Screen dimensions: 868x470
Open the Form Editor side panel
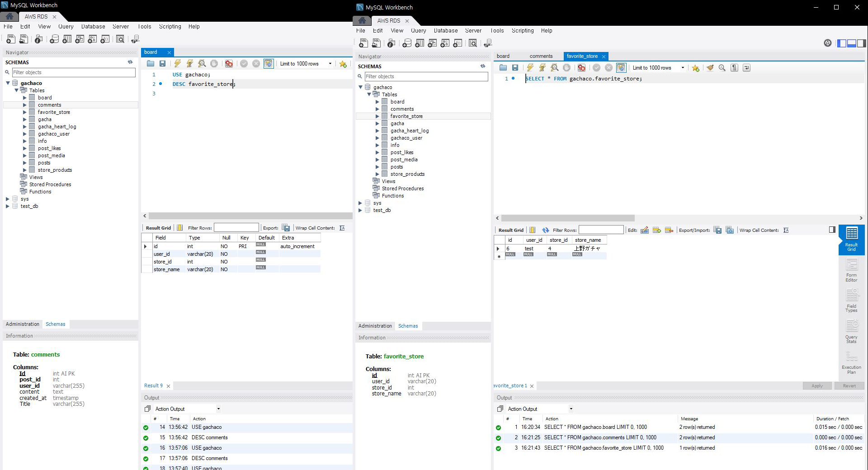point(852,270)
